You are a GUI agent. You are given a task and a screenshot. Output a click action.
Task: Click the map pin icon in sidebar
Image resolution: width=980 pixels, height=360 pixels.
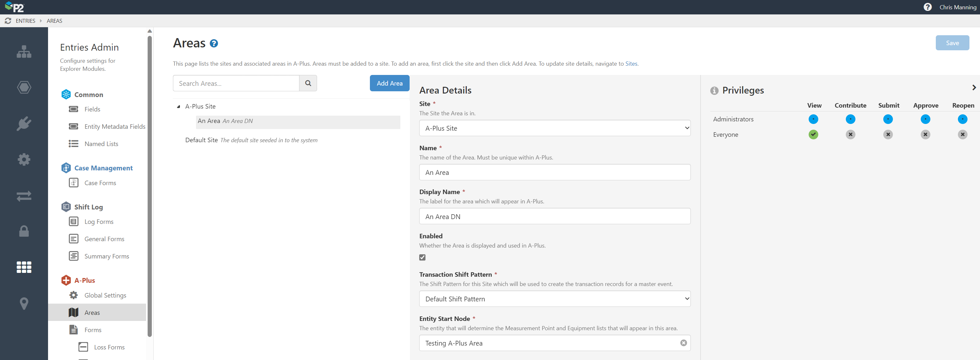[24, 303]
